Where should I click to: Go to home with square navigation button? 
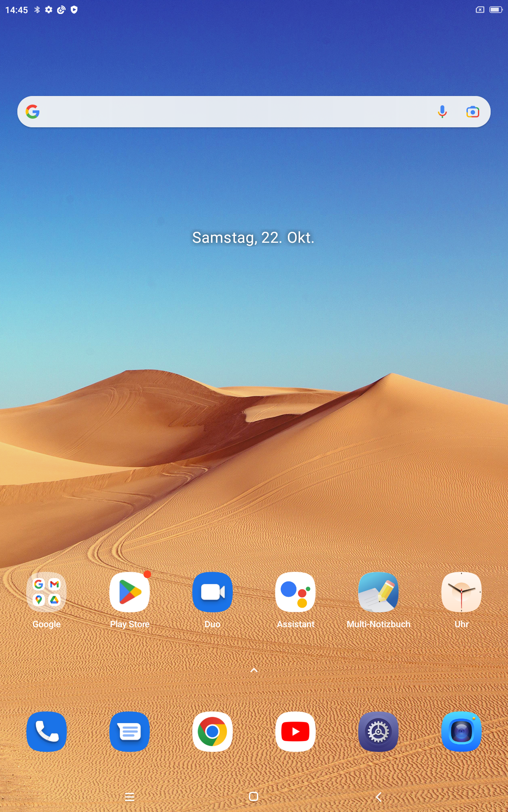(254, 797)
